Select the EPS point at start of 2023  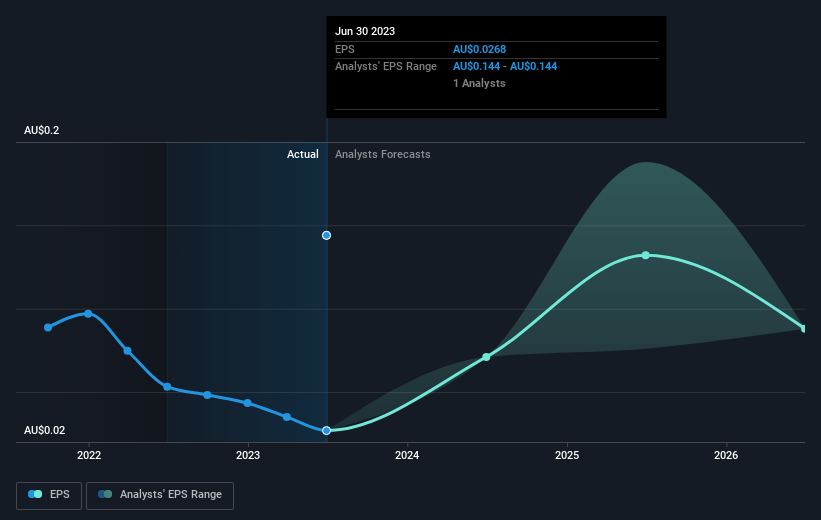(x=248, y=403)
